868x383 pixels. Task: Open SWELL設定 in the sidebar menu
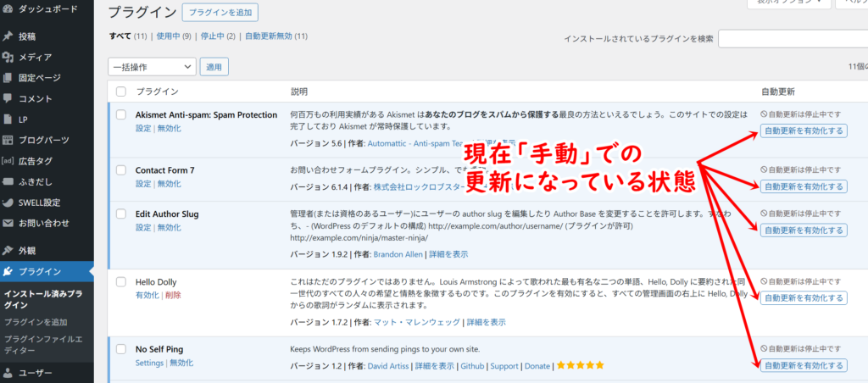pos(39,203)
